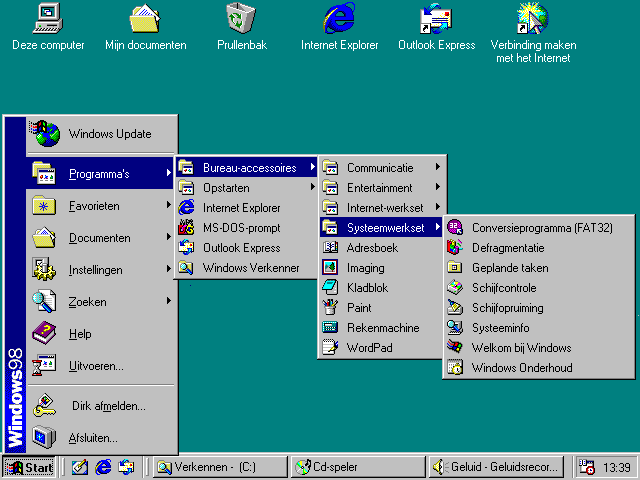Image resolution: width=640 pixels, height=480 pixels.
Task: Switch to Verkennen - (C:) taskbar button
Action: 220,467
